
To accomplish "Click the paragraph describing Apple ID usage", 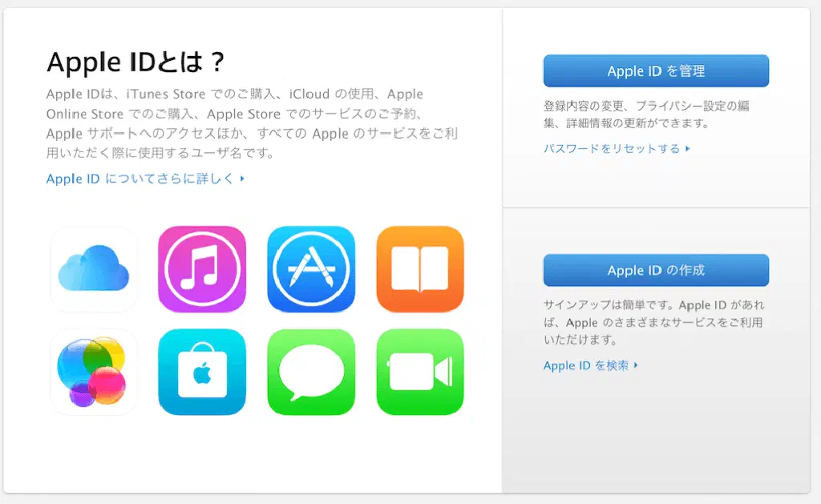I will click(x=253, y=123).
